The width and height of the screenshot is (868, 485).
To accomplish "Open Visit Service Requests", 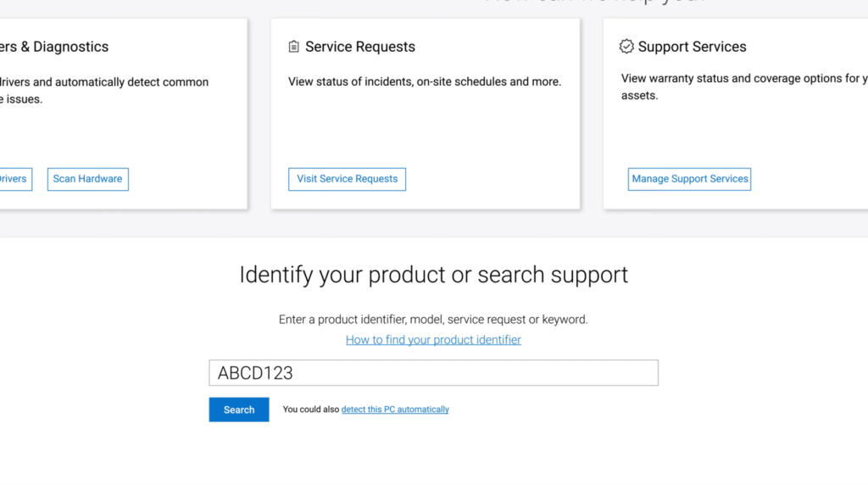I will tap(347, 179).
